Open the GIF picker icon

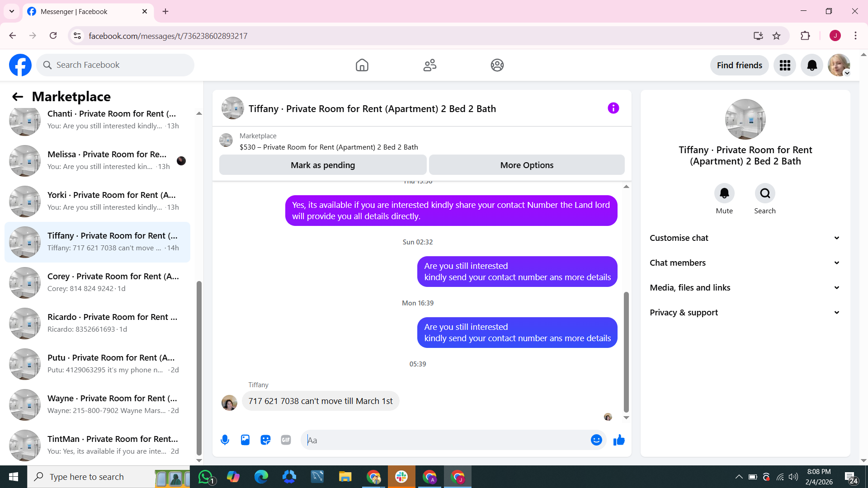pos(286,440)
